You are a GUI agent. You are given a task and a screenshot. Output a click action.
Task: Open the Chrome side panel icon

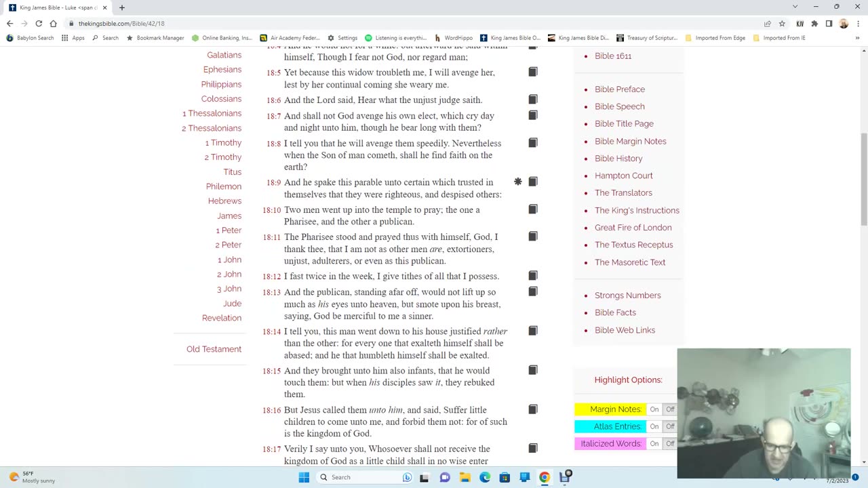pos(829,23)
